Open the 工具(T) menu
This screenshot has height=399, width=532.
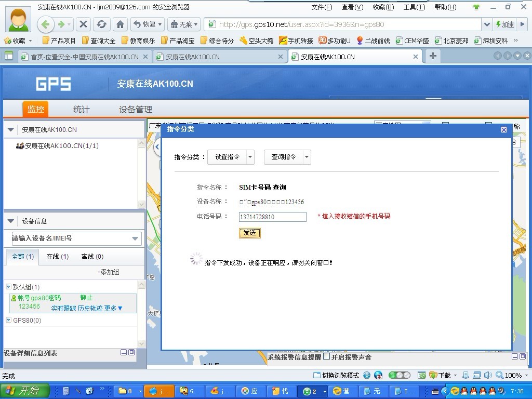[414, 7]
